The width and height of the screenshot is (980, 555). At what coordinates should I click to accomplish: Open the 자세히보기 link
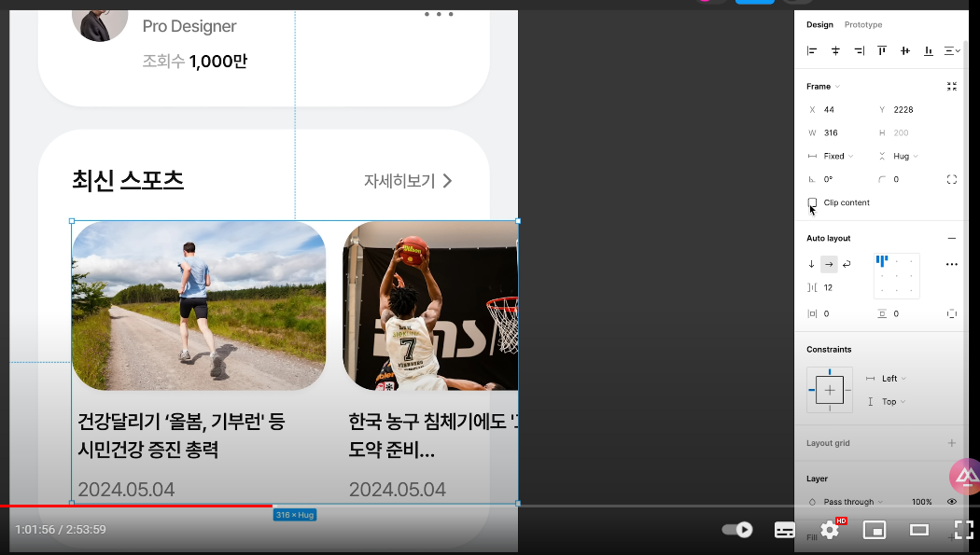coord(408,181)
